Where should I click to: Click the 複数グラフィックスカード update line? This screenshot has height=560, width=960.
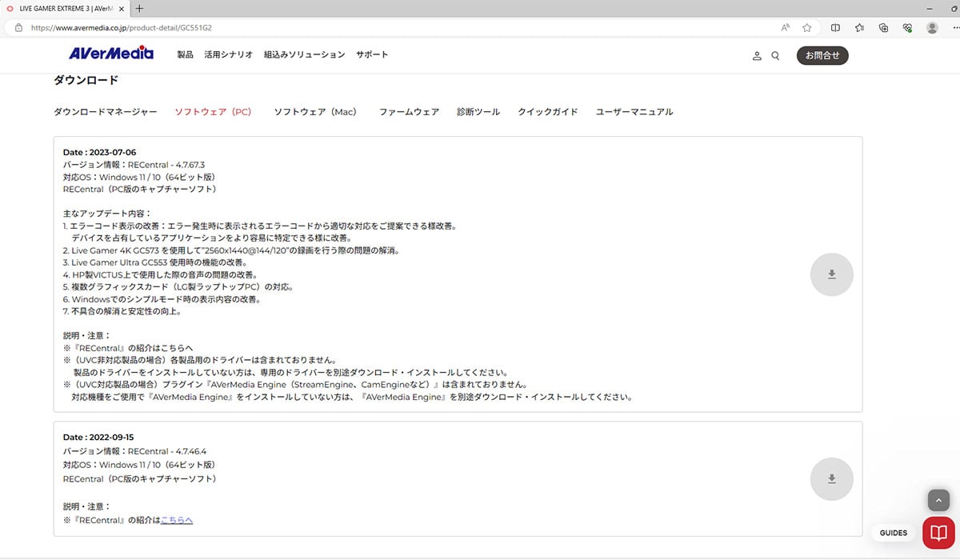pos(178,286)
